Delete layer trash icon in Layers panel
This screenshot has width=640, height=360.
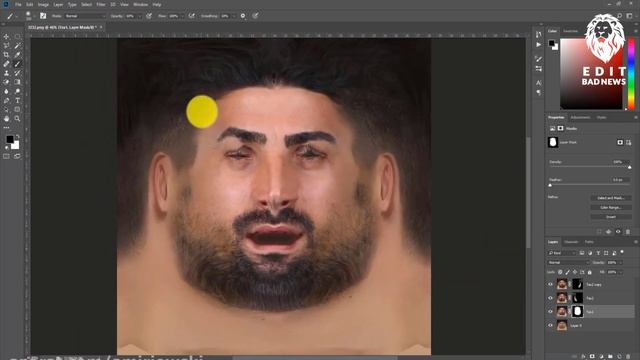click(628, 356)
